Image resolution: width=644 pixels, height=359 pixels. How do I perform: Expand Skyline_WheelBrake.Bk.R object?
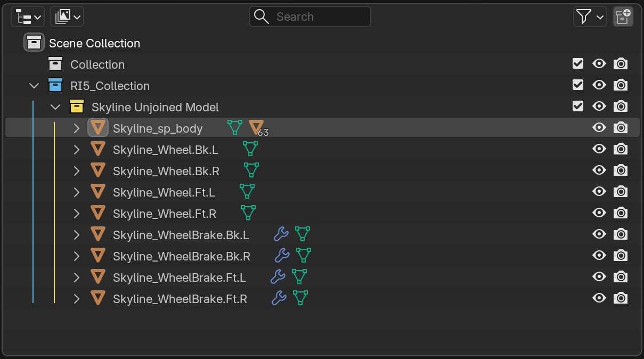pyautogui.click(x=77, y=256)
